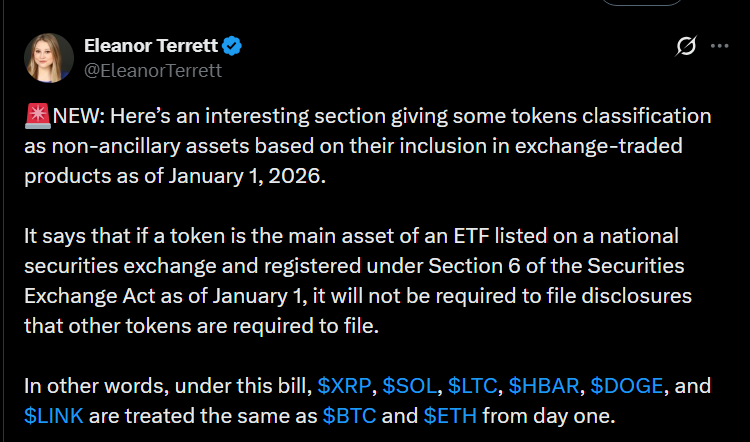Open the $ETH cashtag link
750x442 pixels.
point(450,414)
